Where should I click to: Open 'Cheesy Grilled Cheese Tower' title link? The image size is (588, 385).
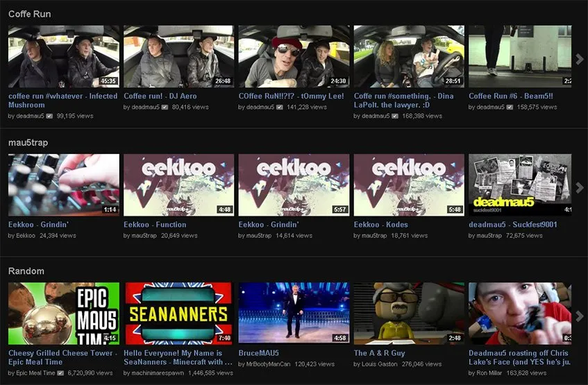click(62, 358)
